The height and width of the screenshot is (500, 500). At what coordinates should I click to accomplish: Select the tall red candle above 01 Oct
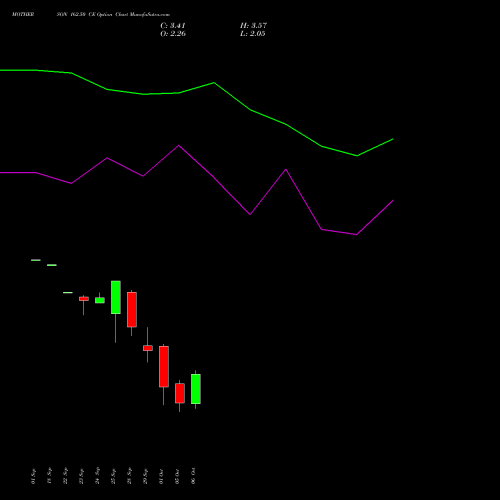click(x=164, y=366)
